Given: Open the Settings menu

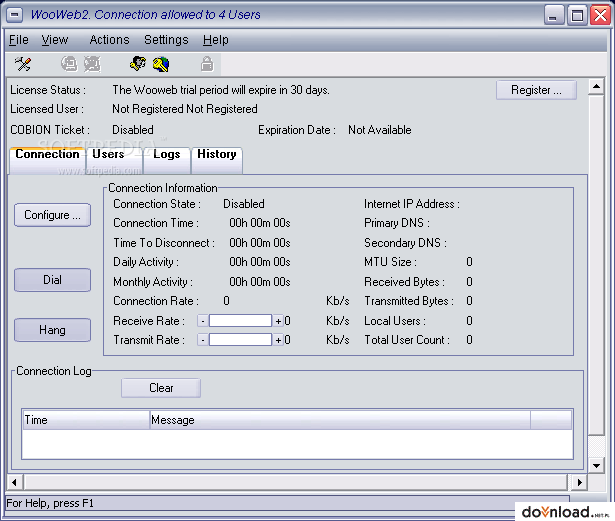Looking at the screenshot, I should coord(166,40).
